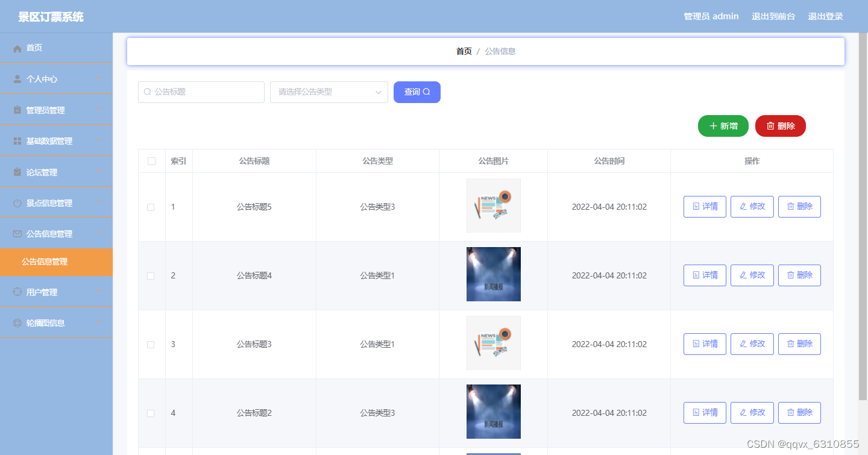
Task: Expand the 基础数据管理 menu arrow
Action: click(99, 140)
